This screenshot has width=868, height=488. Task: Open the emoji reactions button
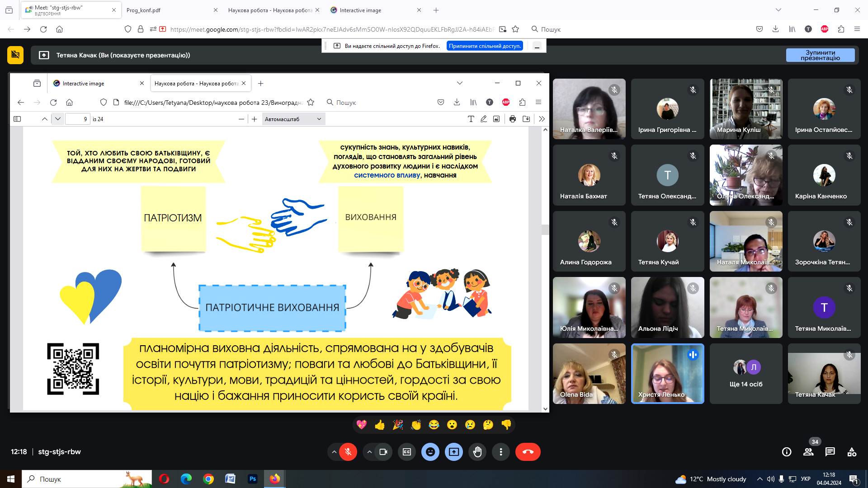430,452
